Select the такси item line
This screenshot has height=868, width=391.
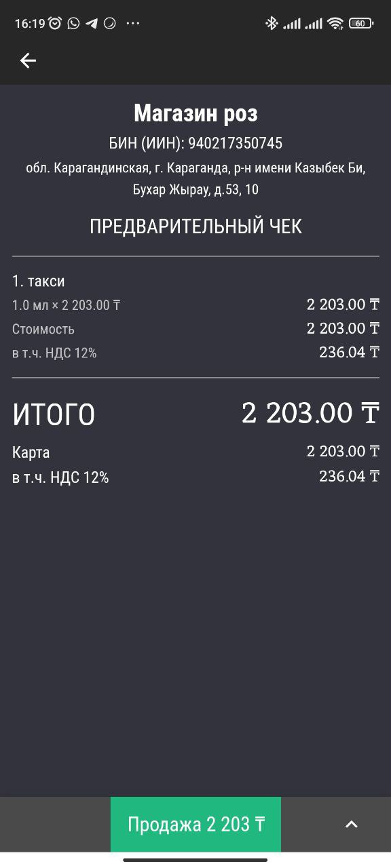click(39, 281)
